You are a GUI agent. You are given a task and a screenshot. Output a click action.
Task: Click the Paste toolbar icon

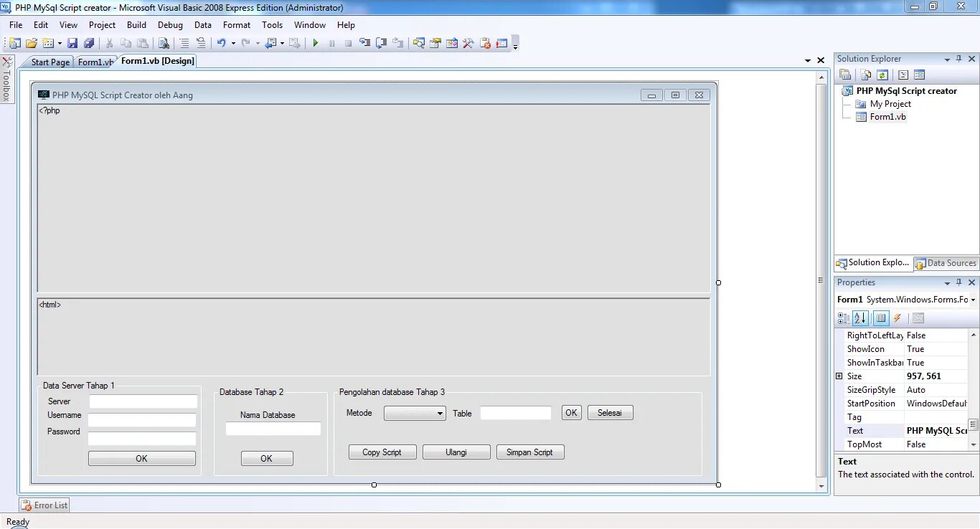(143, 44)
